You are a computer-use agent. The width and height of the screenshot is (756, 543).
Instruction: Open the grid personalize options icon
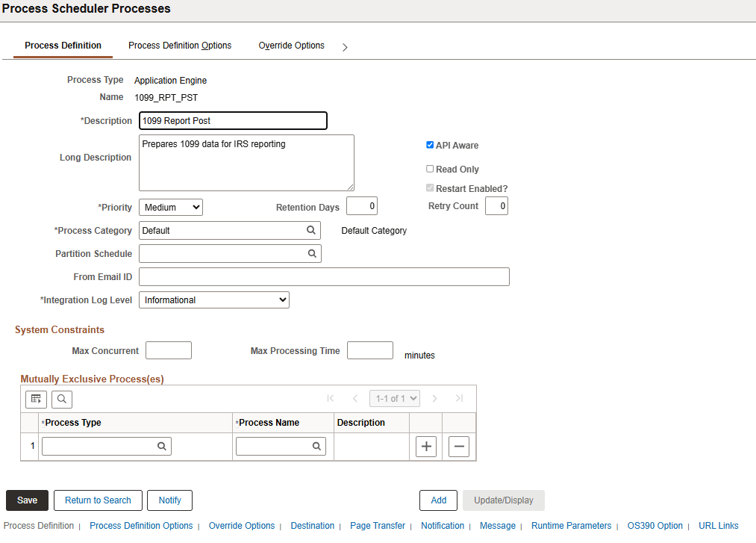pos(35,399)
